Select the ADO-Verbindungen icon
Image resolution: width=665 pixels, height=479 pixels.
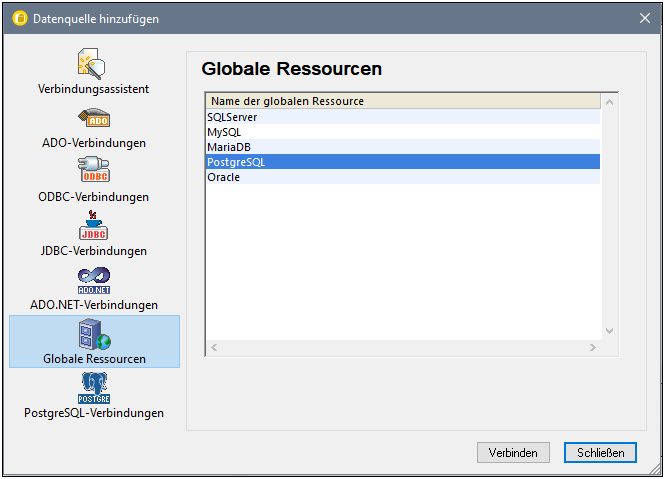point(94,118)
